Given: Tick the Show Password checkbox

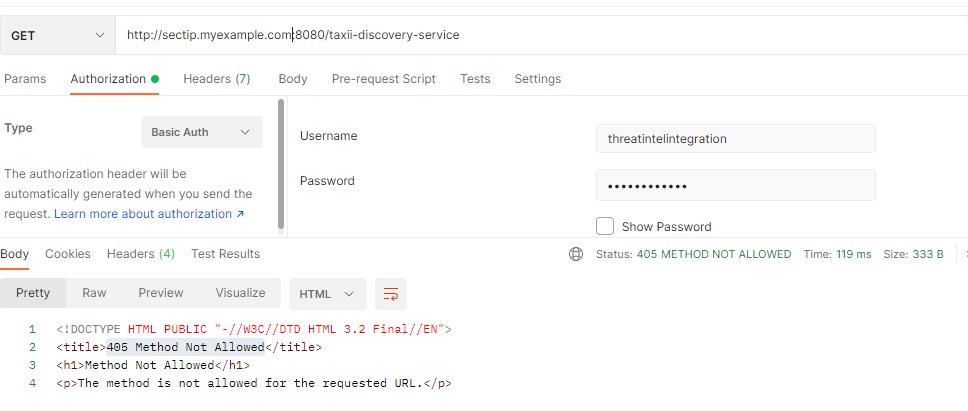Looking at the screenshot, I should pos(605,226).
